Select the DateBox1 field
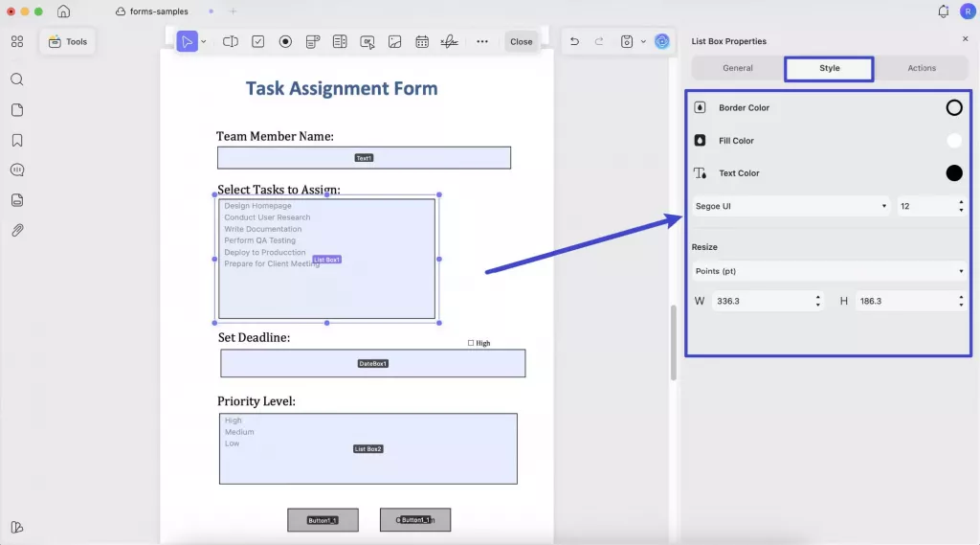Viewport: 980px width, 545px height. pos(372,364)
